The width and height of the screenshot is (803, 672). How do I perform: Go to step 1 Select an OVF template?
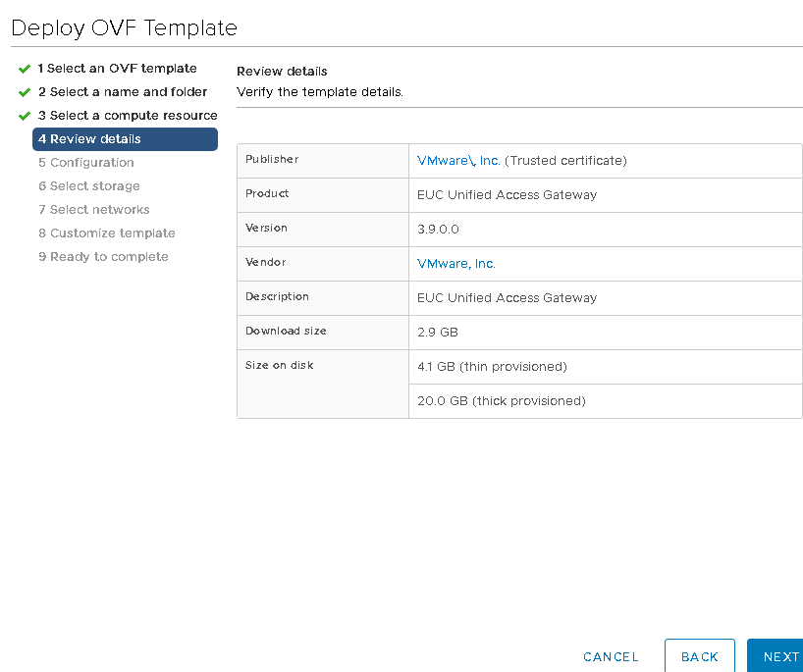pos(117,68)
